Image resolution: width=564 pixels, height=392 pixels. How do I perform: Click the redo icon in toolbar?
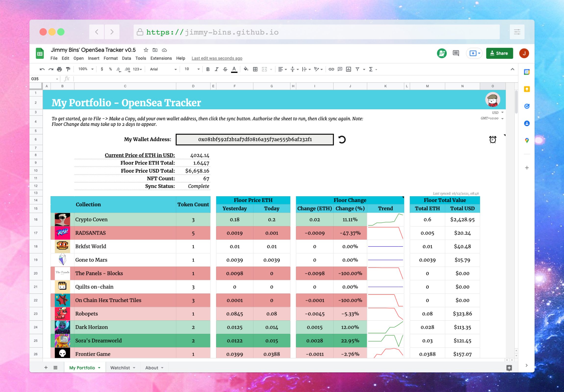coord(51,69)
